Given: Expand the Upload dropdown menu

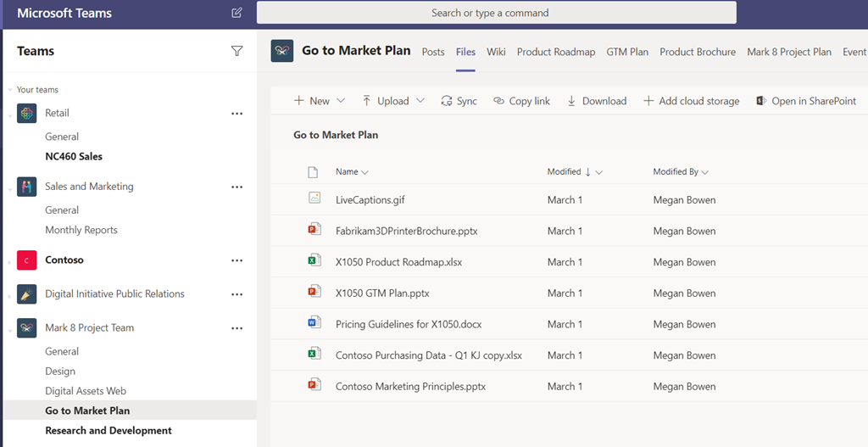Looking at the screenshot, I should click(420, 101).
